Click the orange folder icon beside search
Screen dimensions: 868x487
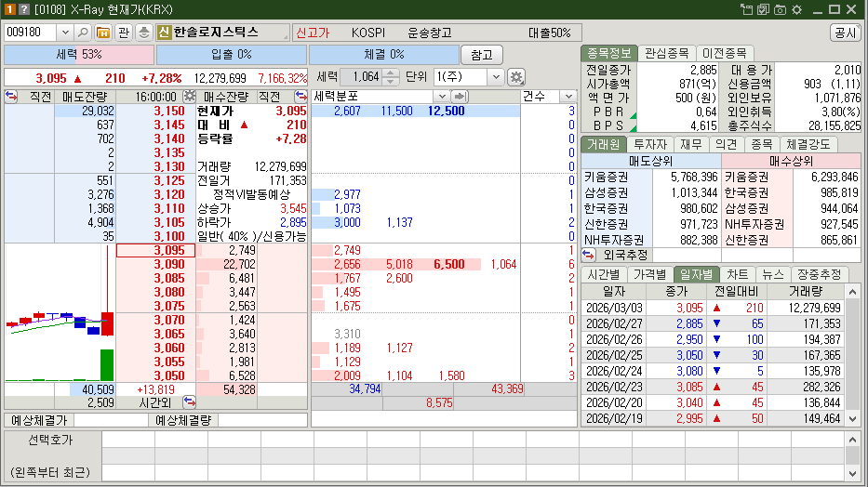point(102,33)
